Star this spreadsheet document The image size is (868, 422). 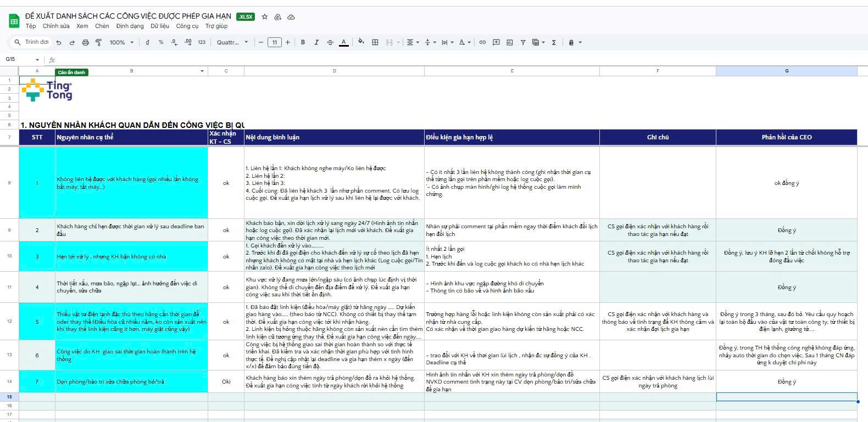pyautogui.click(x=264, y=17)
